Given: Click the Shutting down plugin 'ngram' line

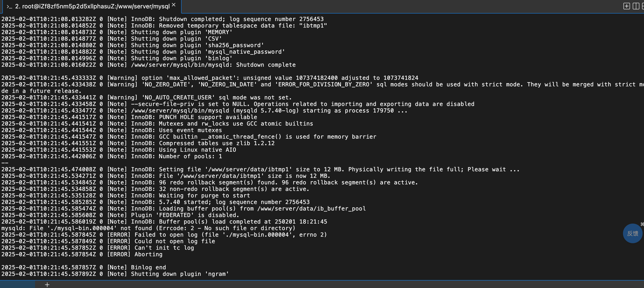Looking at the screenshot, I should click(x=115, y=274).
